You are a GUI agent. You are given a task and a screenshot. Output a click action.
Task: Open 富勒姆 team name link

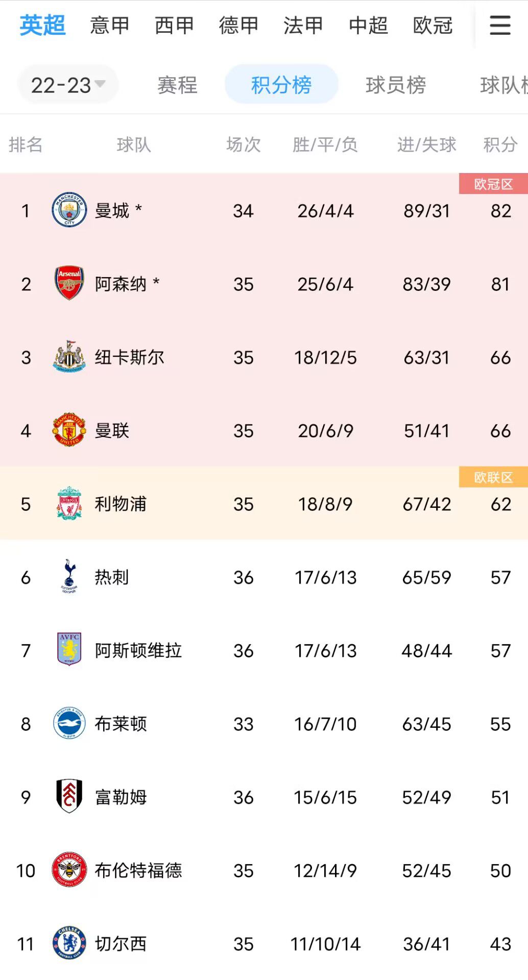(121, 796)
